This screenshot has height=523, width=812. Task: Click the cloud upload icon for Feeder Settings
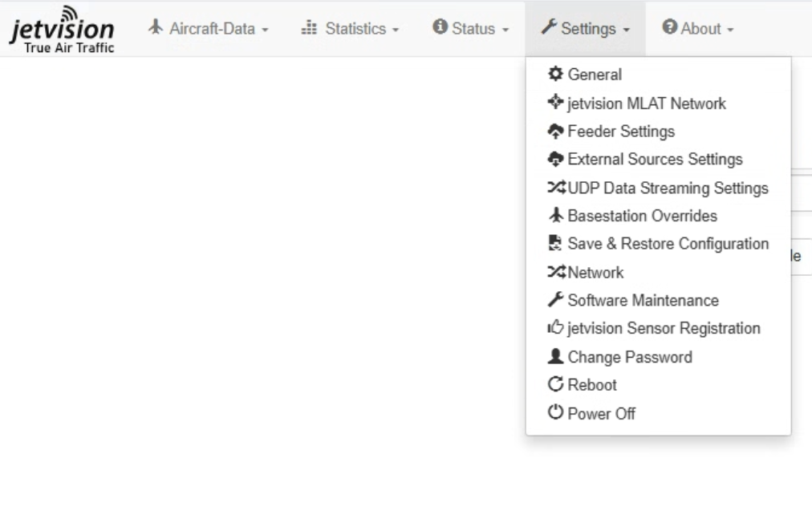point(554,131)
